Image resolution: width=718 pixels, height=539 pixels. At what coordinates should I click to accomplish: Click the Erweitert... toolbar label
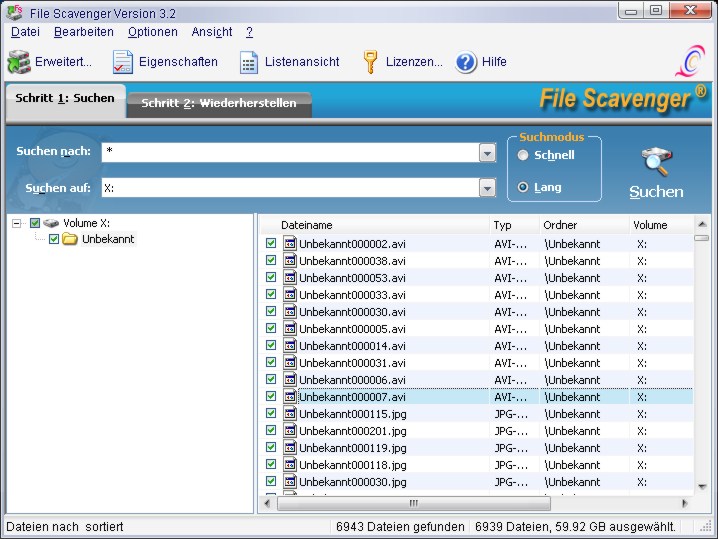click(63, 62)
